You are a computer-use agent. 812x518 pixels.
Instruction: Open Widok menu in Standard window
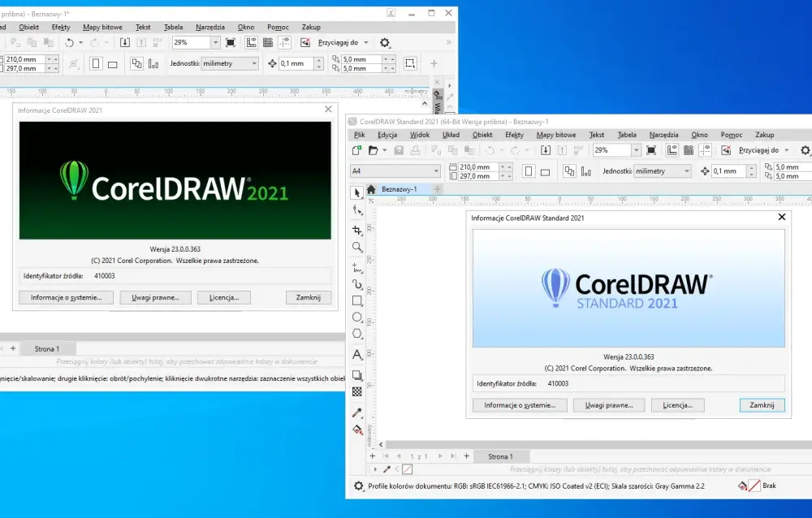click(420, 135)
